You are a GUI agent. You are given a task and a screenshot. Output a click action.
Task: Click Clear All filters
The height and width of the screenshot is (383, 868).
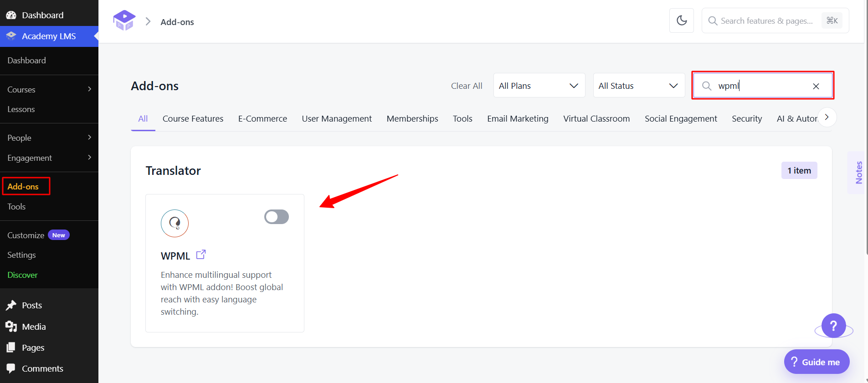pos(467,86)
